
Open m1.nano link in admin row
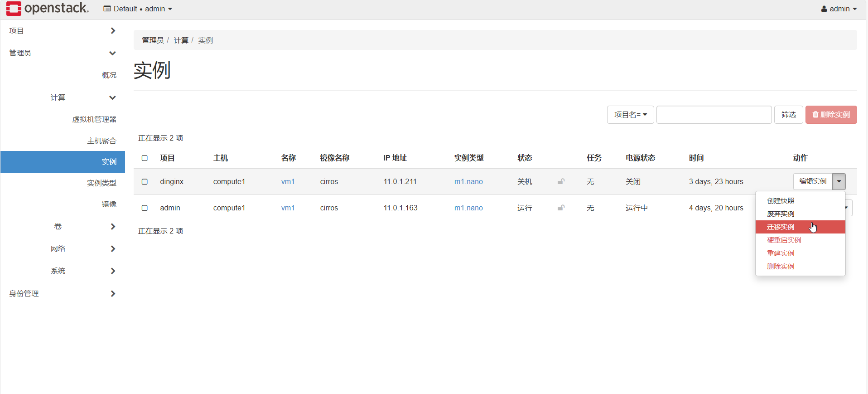[468, 208]
